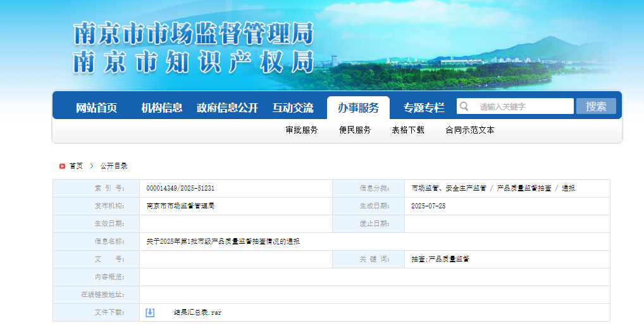644x328 pixels.
Task: Open 表格下载 submenu link
Action: point(408,130)
